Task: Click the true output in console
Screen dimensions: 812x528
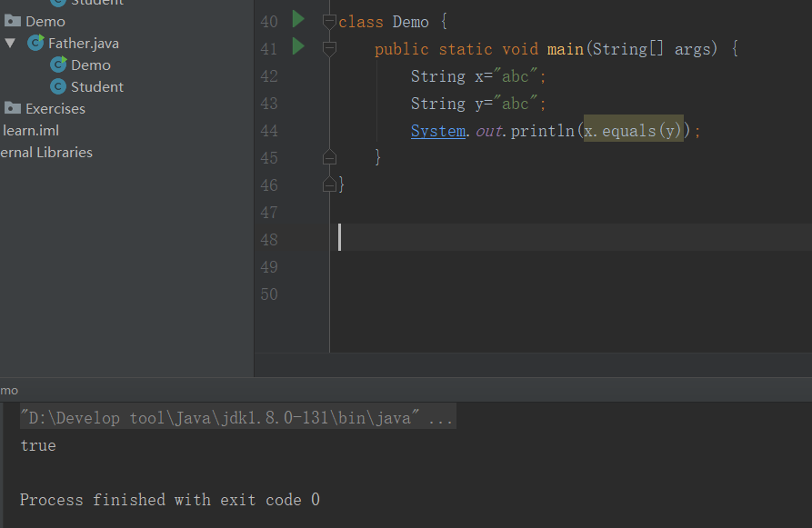Action: [x=38, y=445]
